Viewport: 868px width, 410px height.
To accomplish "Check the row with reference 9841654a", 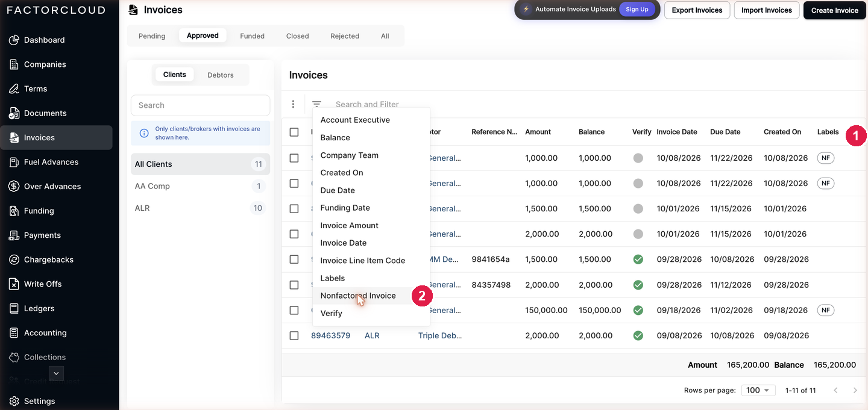I will pos(294,259).
